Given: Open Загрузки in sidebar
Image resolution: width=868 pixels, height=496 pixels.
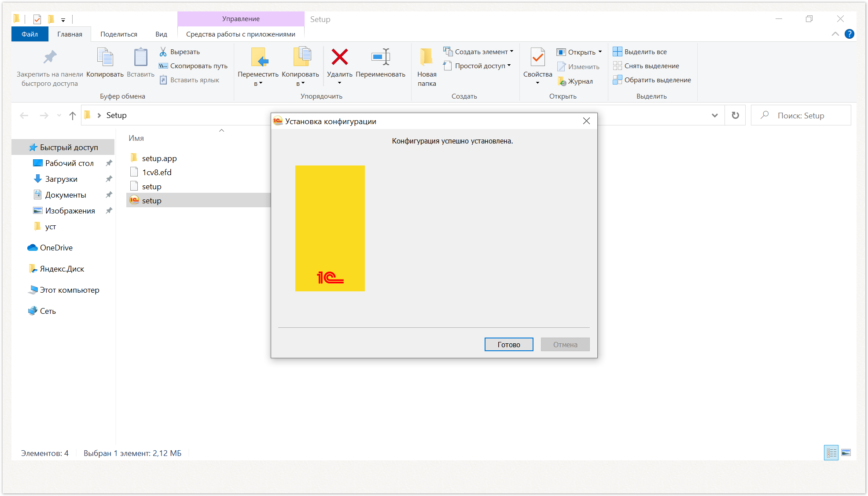Looking at the screenshot, I should click(x=61, y=179).
